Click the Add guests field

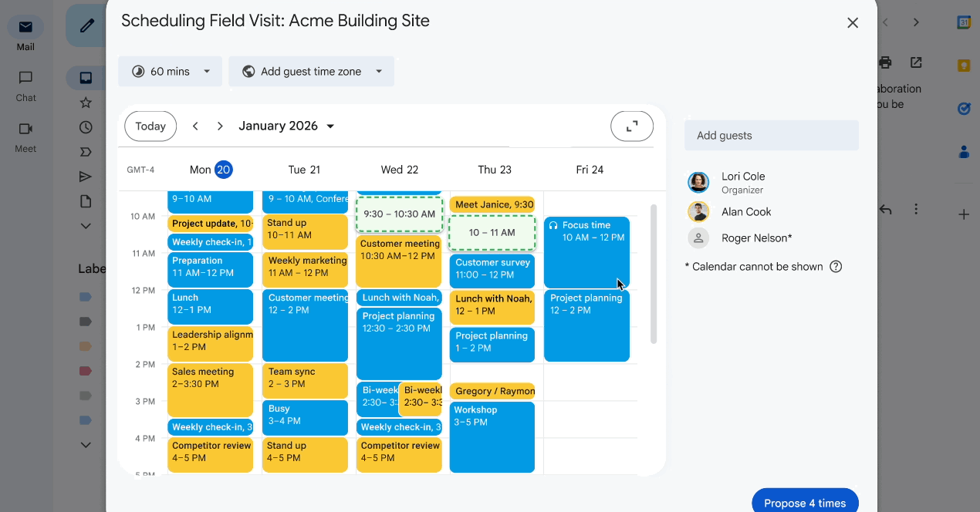coord(771,136)
